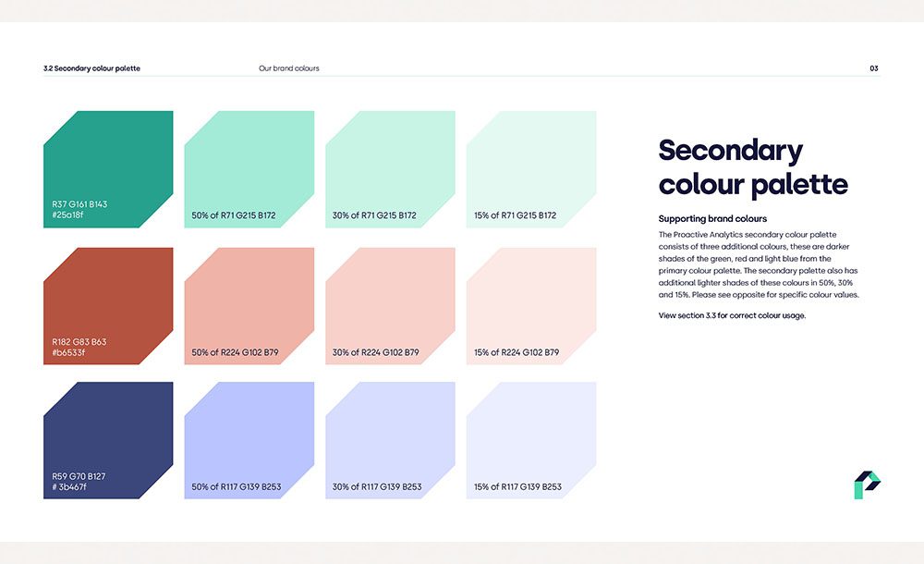Select the red-brown #b6533f swatch
924x564 pixels.
click(x=108, y=306)
